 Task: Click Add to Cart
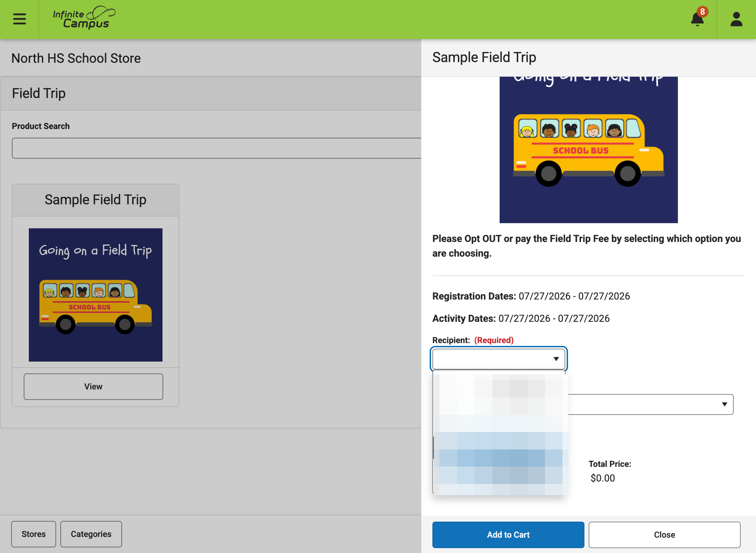pyautogui.click(x=508, y=535)
